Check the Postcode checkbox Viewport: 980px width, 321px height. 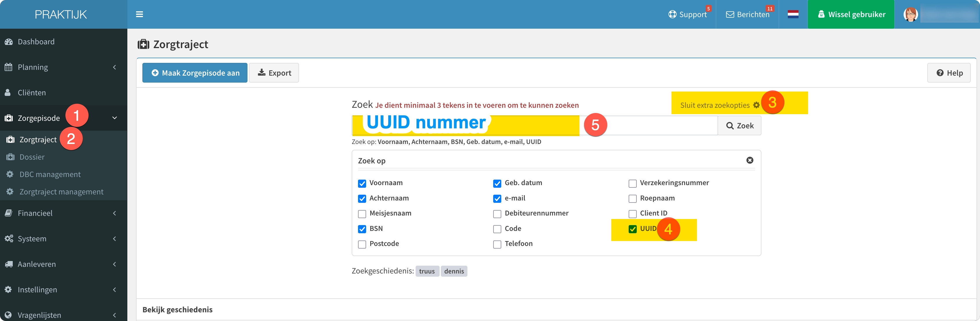coord(362,244)
